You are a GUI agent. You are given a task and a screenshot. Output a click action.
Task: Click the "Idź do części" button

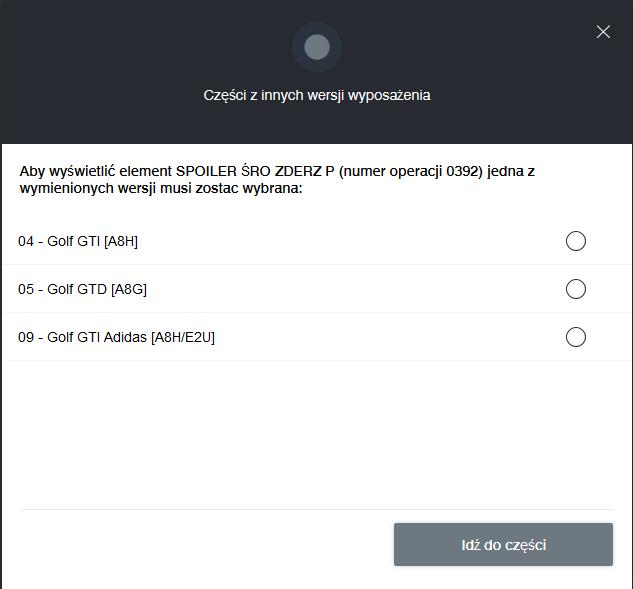[x=503, y=545]
